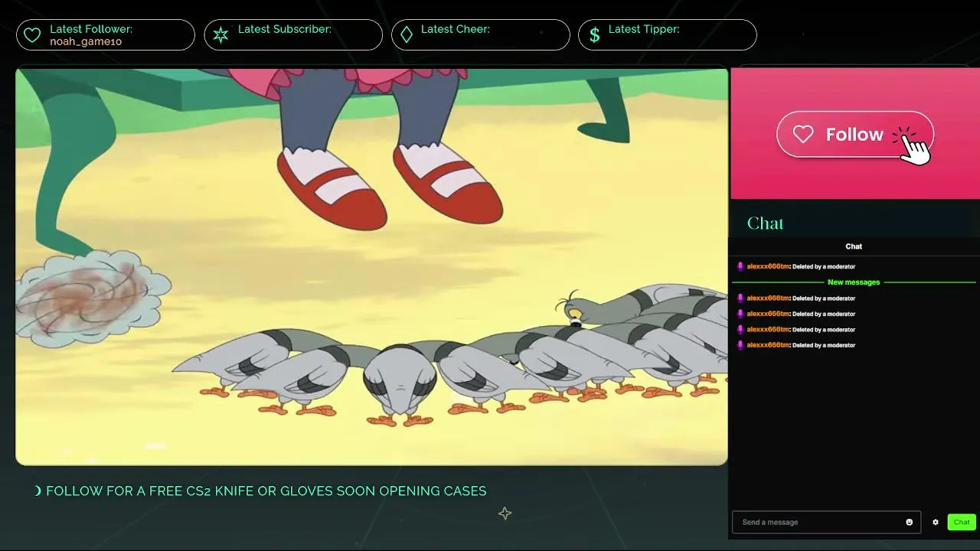Click the large Chat panel title

click(765, 223)
